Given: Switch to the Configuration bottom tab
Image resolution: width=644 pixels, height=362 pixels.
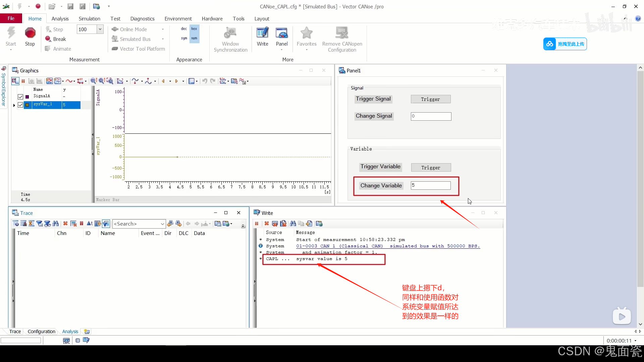Looking at the screenshot, I should coord(41,331).
